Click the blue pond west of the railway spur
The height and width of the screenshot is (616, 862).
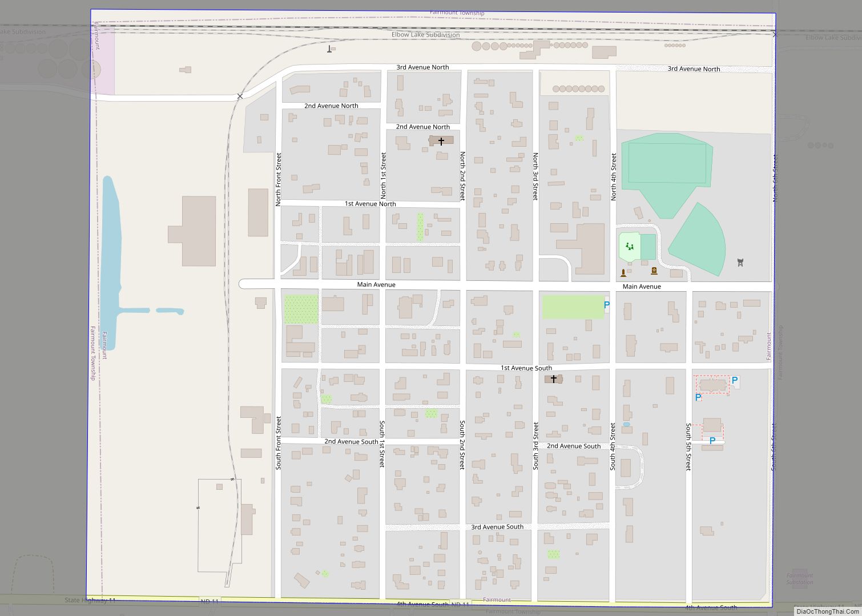click(112, 263)
